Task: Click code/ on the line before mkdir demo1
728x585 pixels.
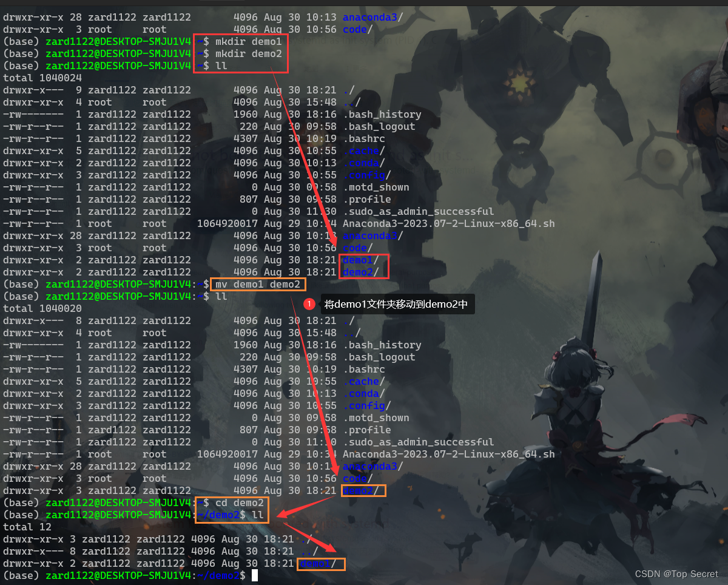Action: click(358, 29)
